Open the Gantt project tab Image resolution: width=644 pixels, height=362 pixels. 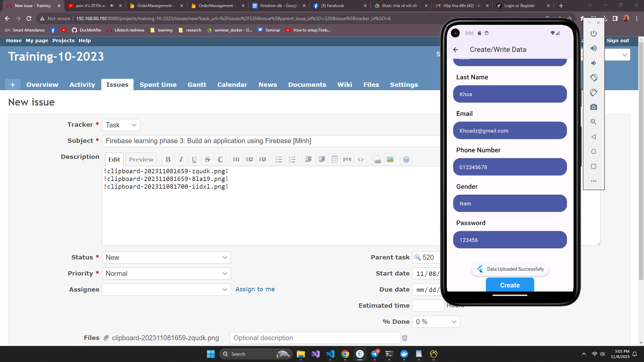(x=197, y=85)
